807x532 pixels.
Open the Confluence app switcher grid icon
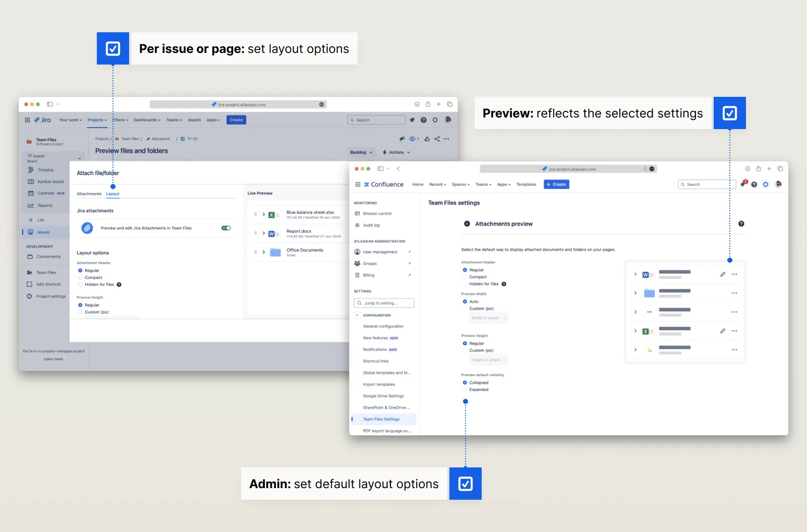[x=358, y=185]
